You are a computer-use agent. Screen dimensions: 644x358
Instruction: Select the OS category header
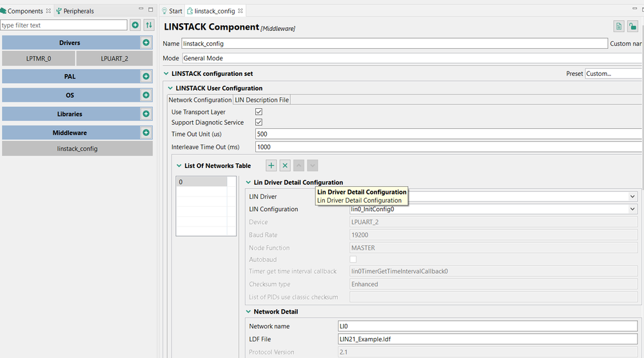tap(70, 95)
